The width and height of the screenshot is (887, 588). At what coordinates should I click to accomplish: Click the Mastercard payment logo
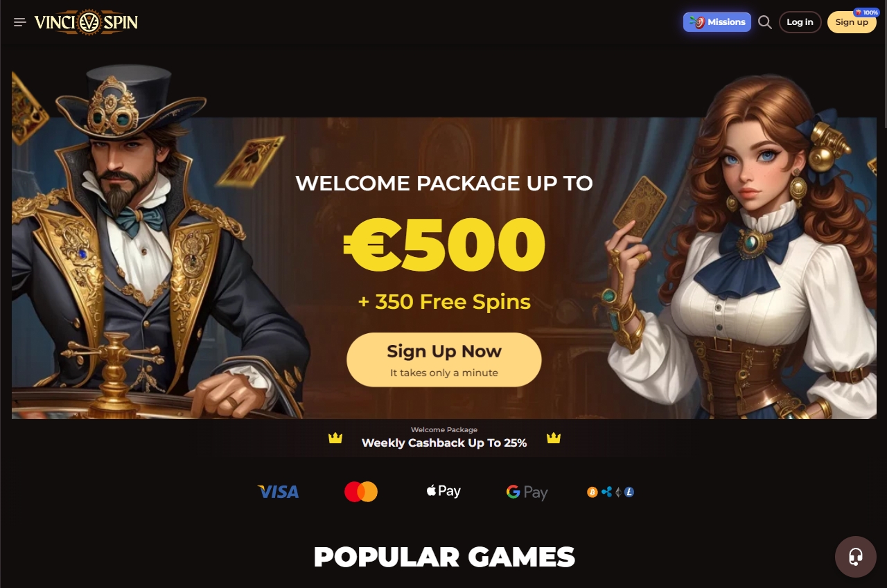tap(361, 492)
